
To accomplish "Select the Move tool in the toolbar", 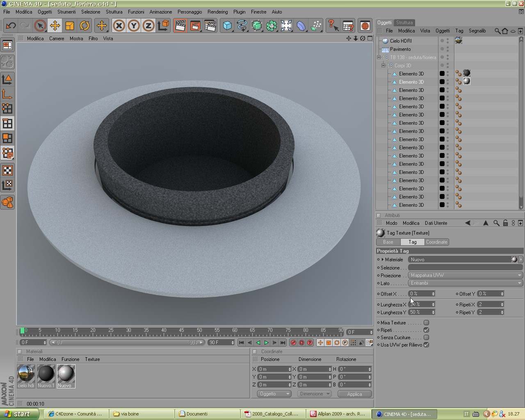I will click(55, 26).
